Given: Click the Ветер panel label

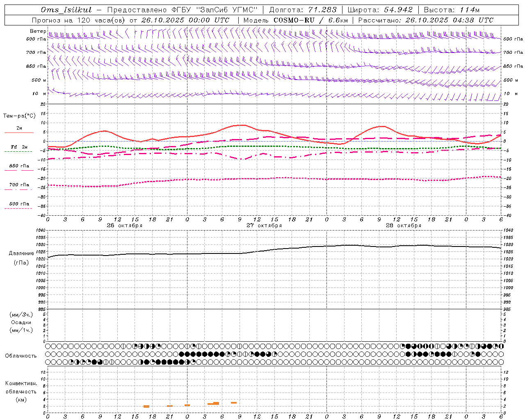Looking at the screenshot, I should [38, 31].
